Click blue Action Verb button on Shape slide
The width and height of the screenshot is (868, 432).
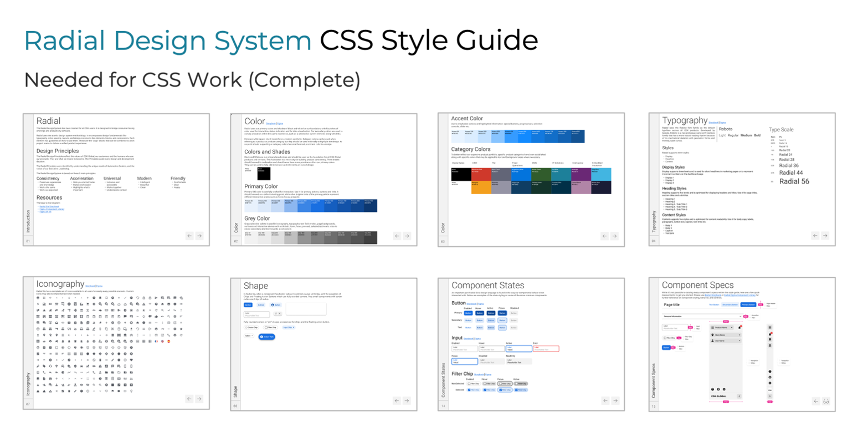click(x=267, y=337)
